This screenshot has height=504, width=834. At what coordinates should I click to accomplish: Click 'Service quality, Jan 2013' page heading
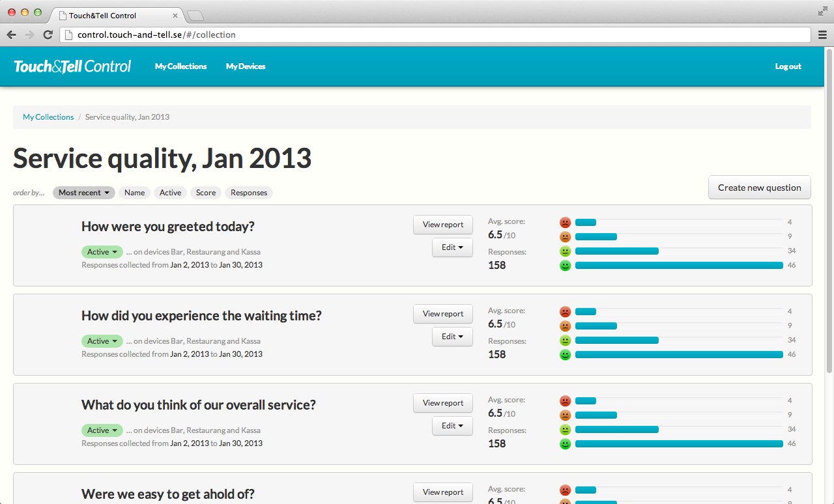tap(162, 158)
